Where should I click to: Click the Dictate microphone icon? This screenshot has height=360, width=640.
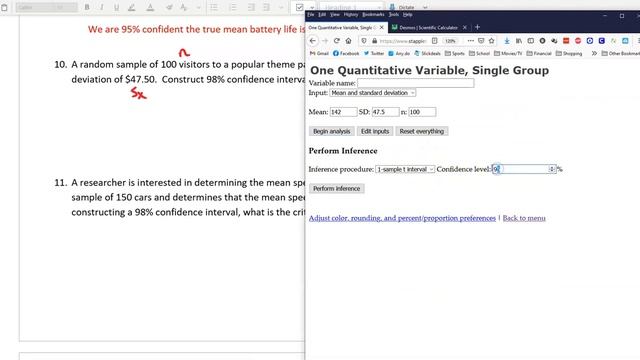coord(392,7)
